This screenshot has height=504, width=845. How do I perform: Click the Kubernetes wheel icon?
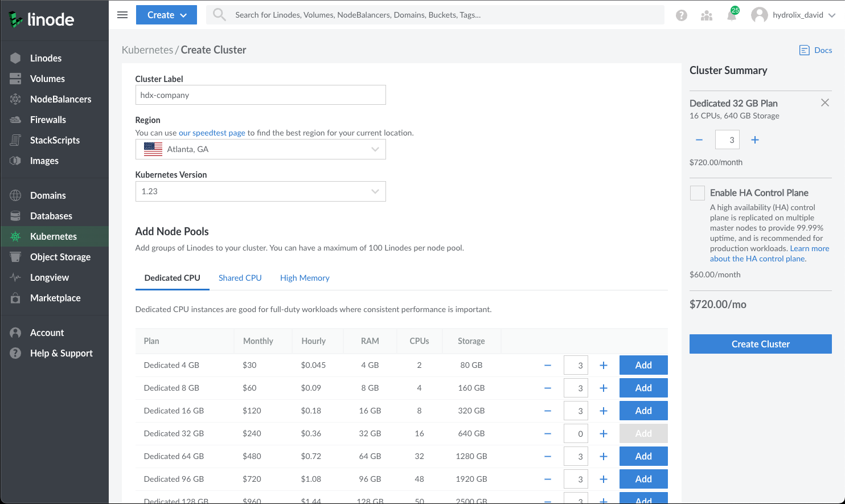[x=15, y=236]
